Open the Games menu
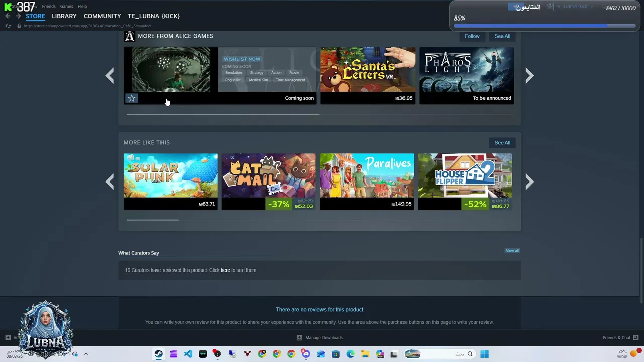 (67, 6)
